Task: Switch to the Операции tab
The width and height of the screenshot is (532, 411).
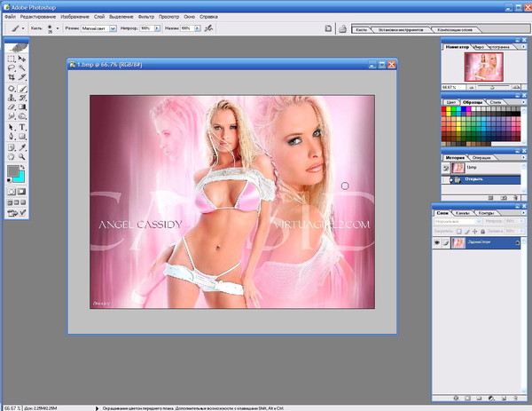Action: (481, 158)
